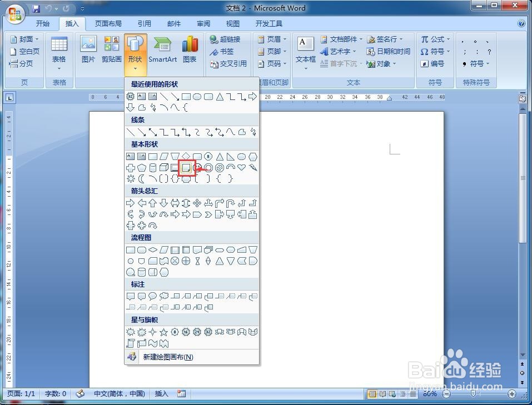
Task: Click the 空白页 blank page button
Action: (24, 52)
